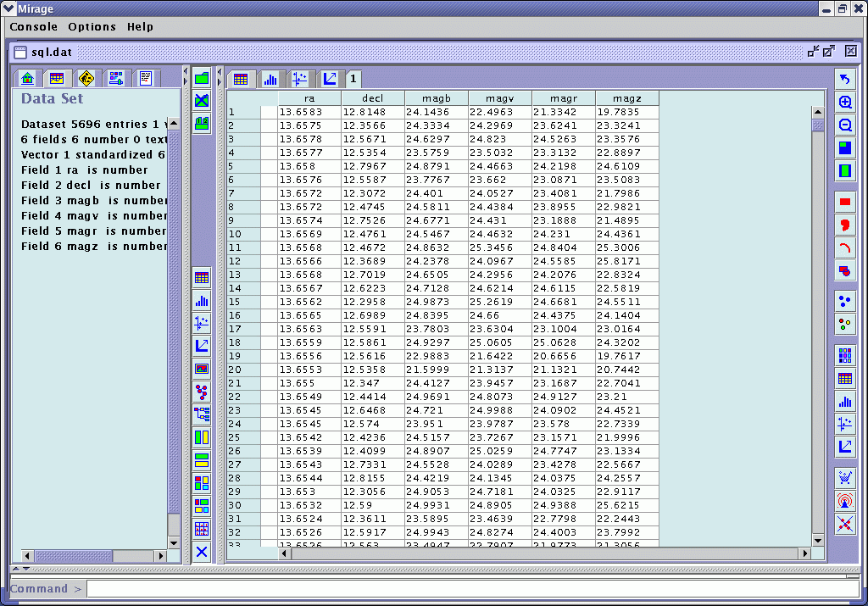Screen dimensions: 868x606
Task: Click the undo arrow icon in right toolbar
Action: click(845, 80)
